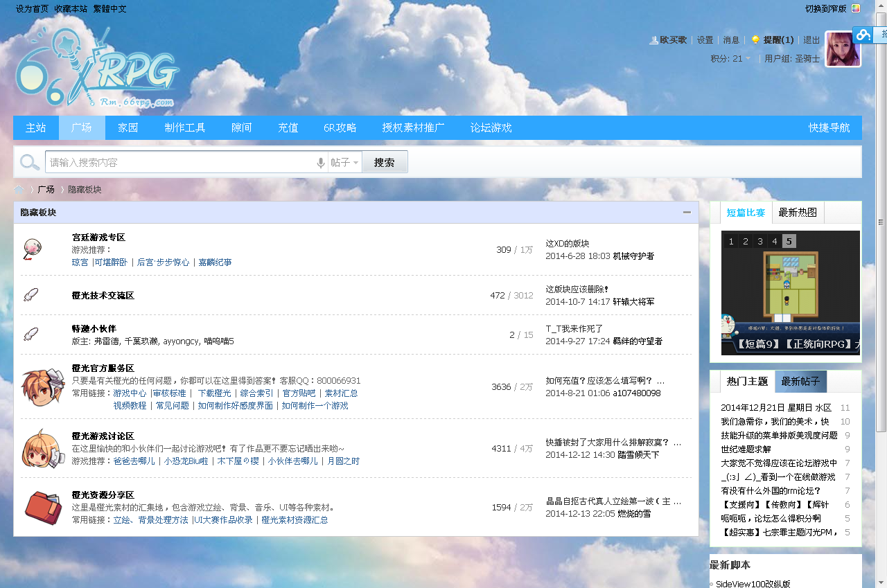Open the 设置 settings link
This screenshot has width=887, height=588.
point(705,40)
